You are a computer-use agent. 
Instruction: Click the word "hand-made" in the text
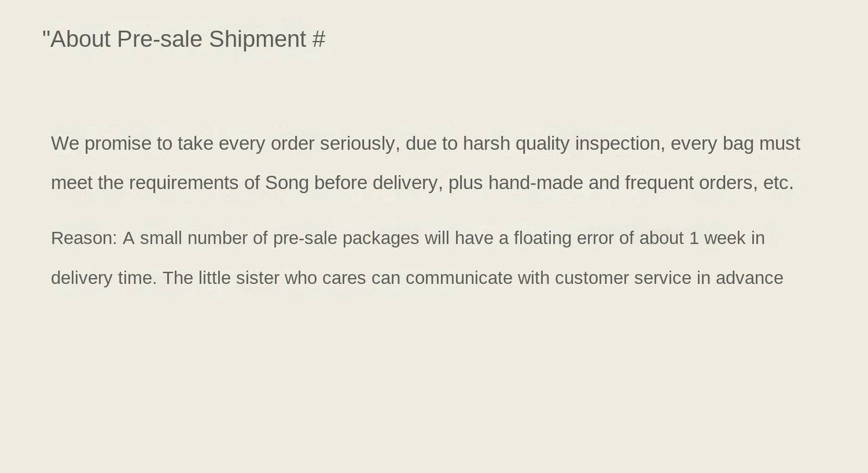pos(535,183)
